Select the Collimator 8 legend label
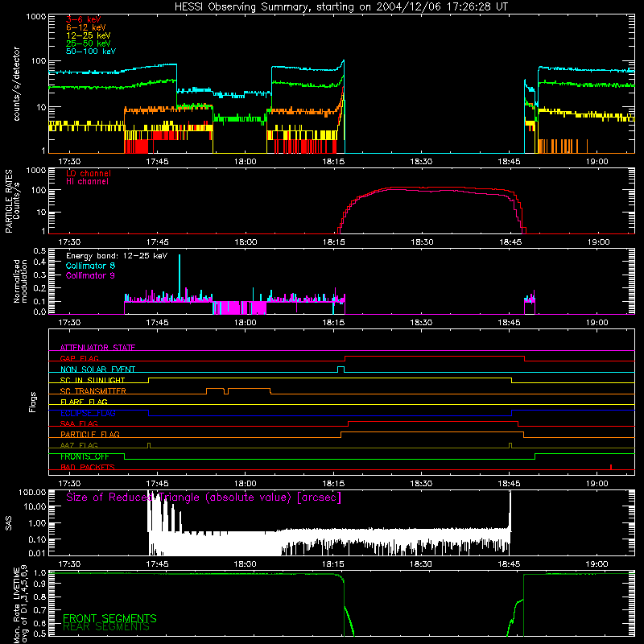The height and width of the screenshot is (644, 644). point(90,266)
